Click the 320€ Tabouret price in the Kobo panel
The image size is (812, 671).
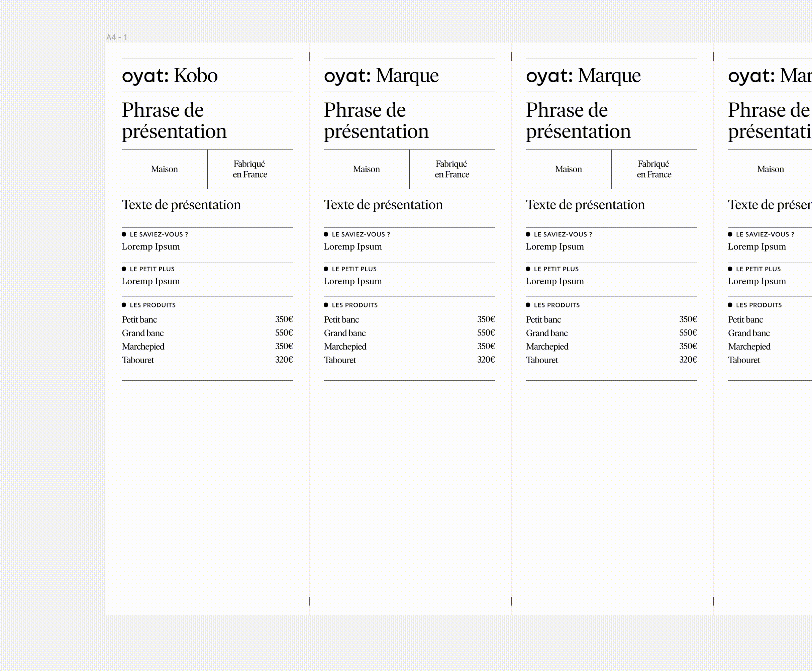coord(284,360)
